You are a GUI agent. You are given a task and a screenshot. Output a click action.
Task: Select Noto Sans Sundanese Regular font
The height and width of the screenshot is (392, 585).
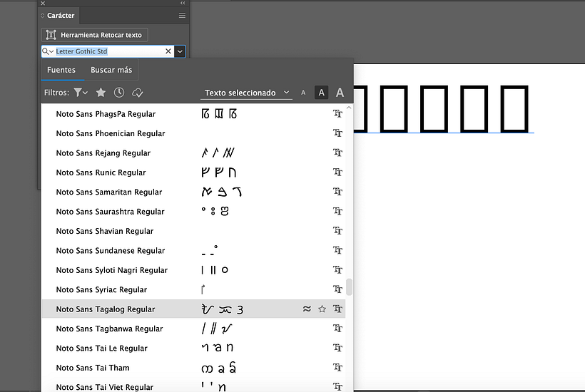(193, 250)
